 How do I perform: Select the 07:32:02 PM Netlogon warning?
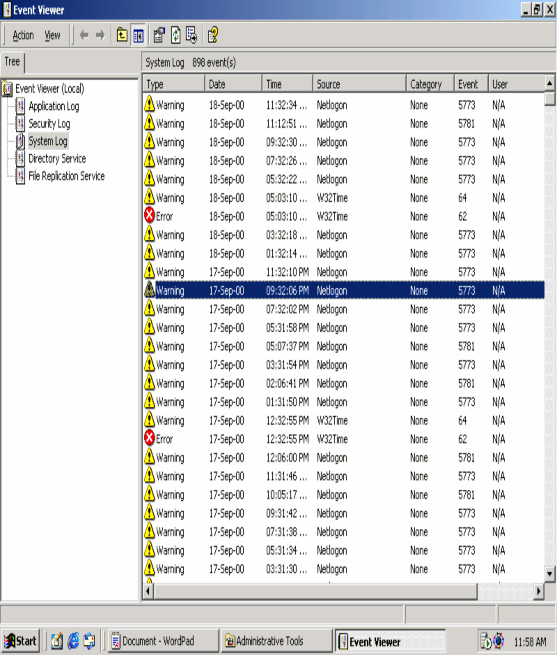(343, 310)
